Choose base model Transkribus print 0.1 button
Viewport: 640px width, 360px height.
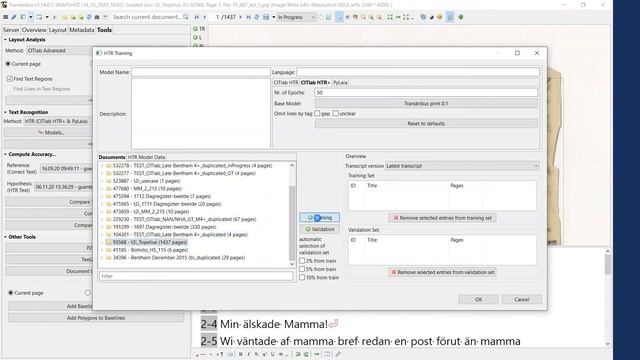tap(426, 104)
